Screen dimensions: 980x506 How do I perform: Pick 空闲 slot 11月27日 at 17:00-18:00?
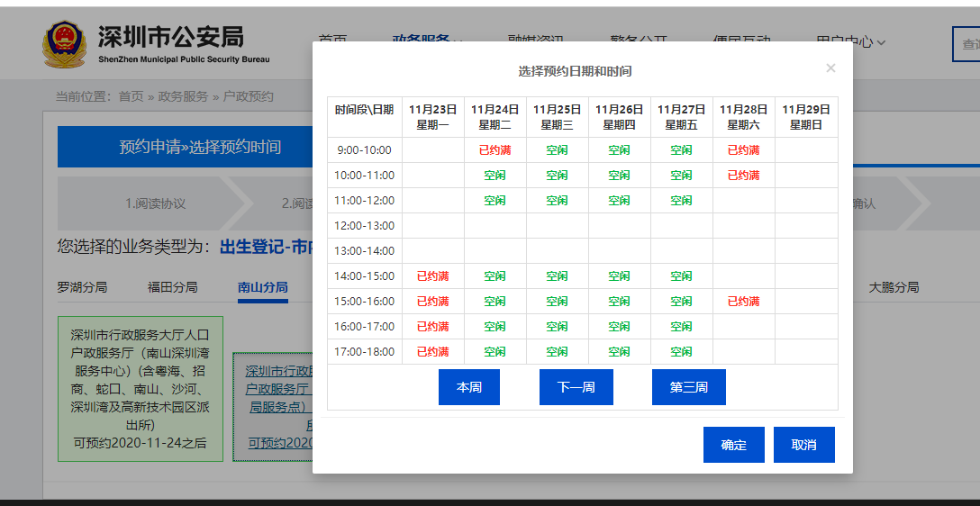coord(681,352)
